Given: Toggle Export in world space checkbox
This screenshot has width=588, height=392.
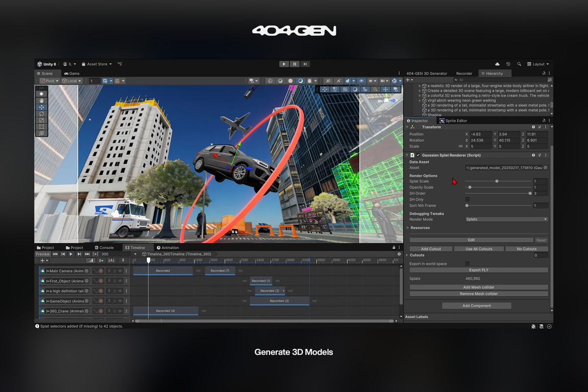Looking at the screenshot, I should click(x=467, y=264).
